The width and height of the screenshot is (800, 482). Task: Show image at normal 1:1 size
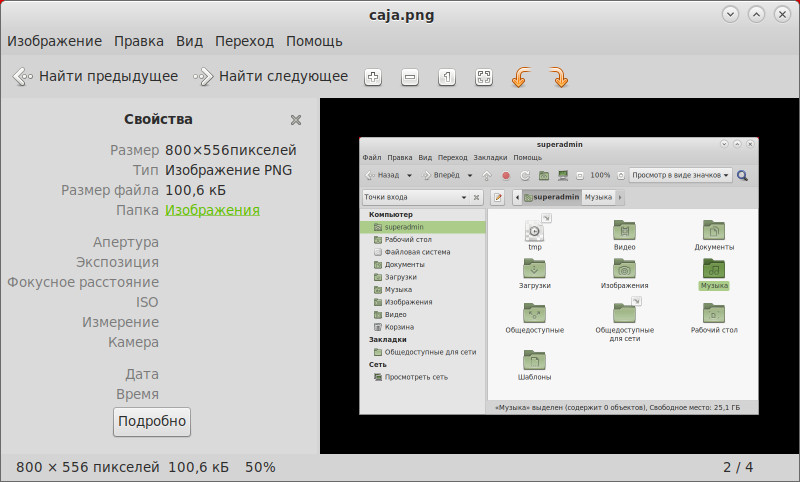pos(447,77)
